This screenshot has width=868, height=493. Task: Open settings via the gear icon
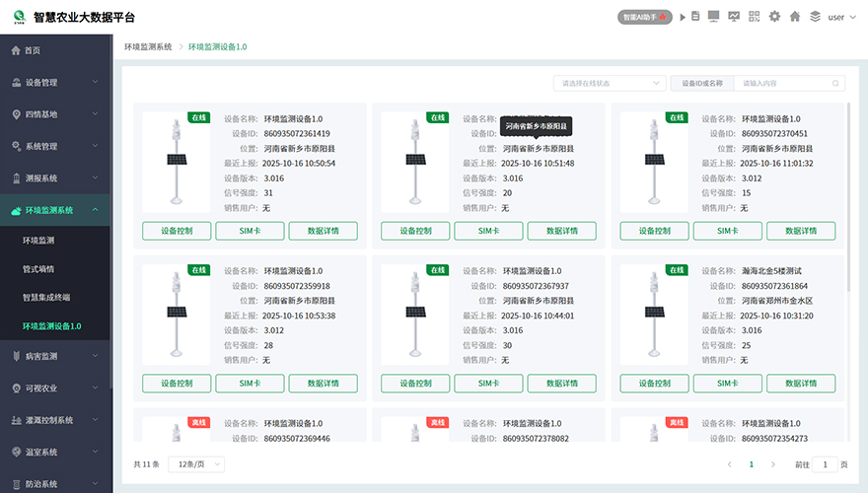tap(774, 17)
